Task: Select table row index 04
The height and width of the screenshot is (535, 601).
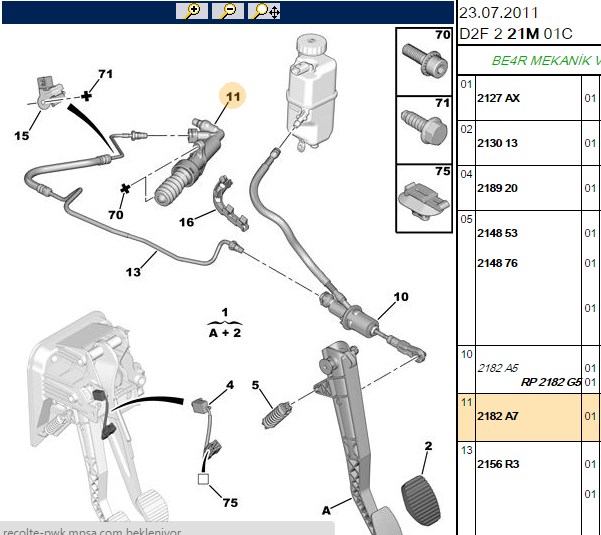Action: coord(466,174)
